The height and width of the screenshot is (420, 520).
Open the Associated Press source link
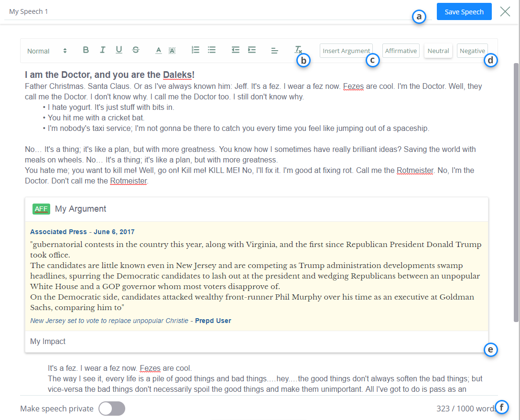[x=58, y=232]
